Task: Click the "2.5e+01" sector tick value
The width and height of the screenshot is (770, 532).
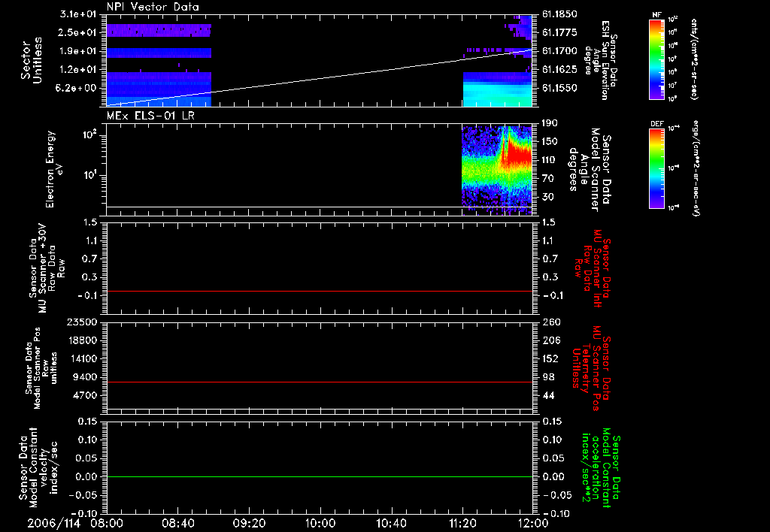Action: tap(77, 32)
